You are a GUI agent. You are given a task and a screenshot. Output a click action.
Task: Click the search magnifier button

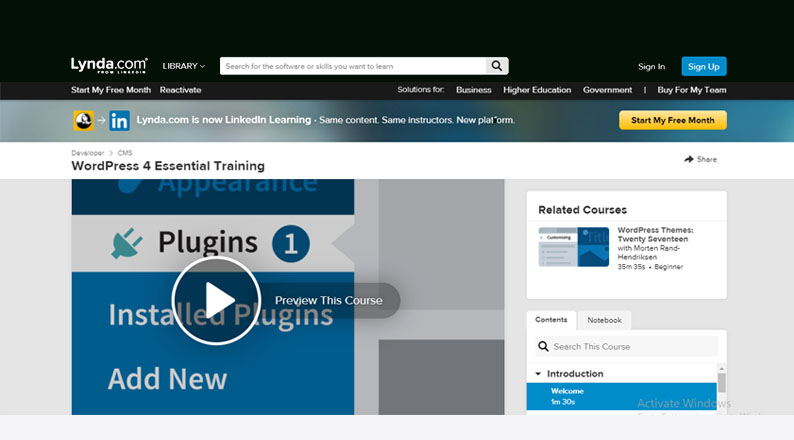pyautogui.click(x=497, y=66)
